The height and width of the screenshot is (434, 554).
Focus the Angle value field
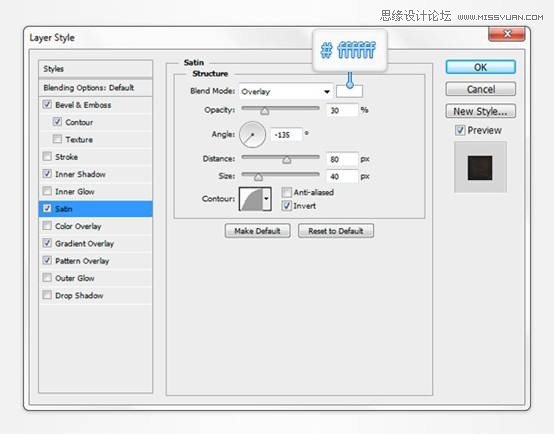[x=287, y=135]
